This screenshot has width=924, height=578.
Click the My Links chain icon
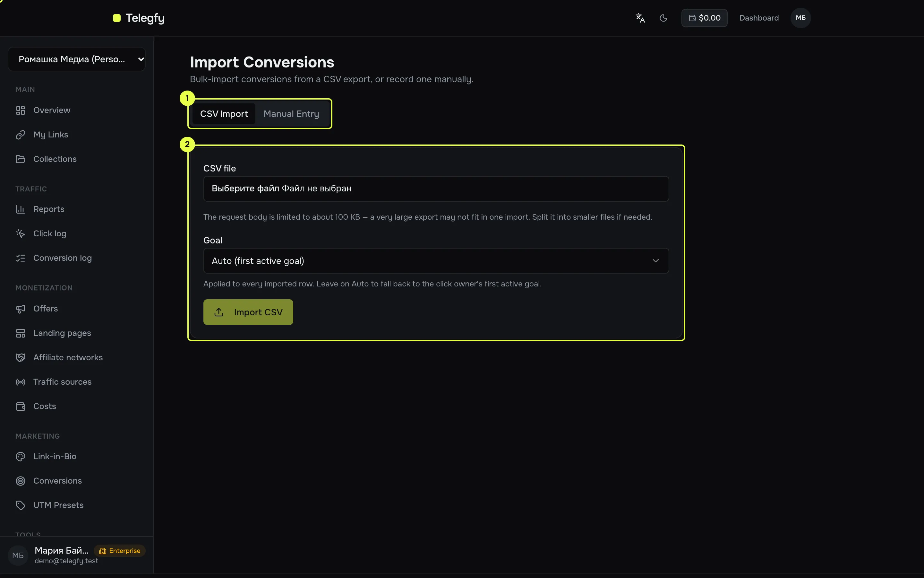20,135
